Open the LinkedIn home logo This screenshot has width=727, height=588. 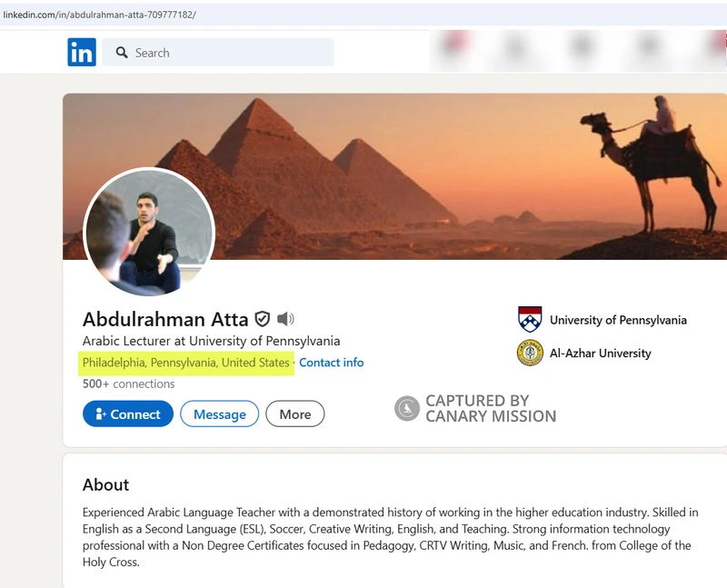(x=82, y=52)
